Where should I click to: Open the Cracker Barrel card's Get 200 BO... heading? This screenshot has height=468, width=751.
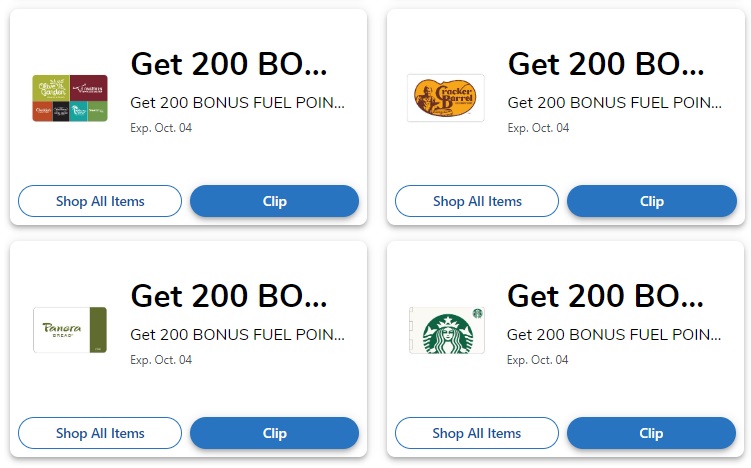click(606, 64)
